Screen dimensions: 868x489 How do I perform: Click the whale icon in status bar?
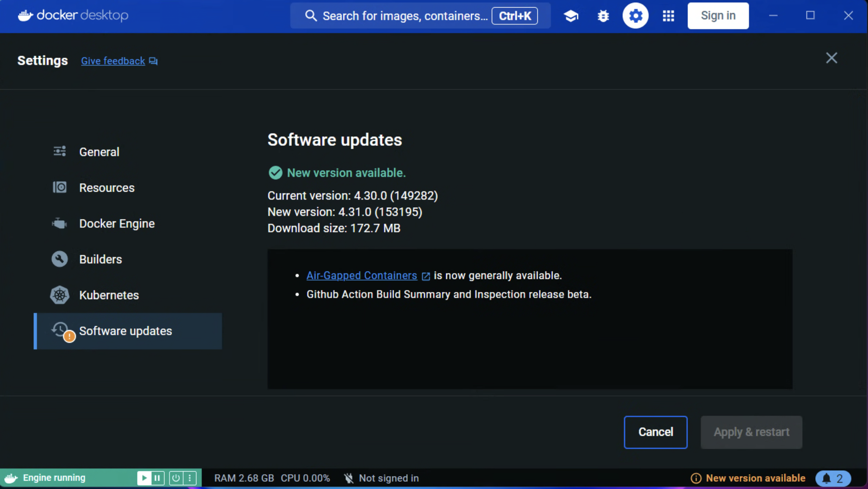pyautogui.click(x=11, y=478)
